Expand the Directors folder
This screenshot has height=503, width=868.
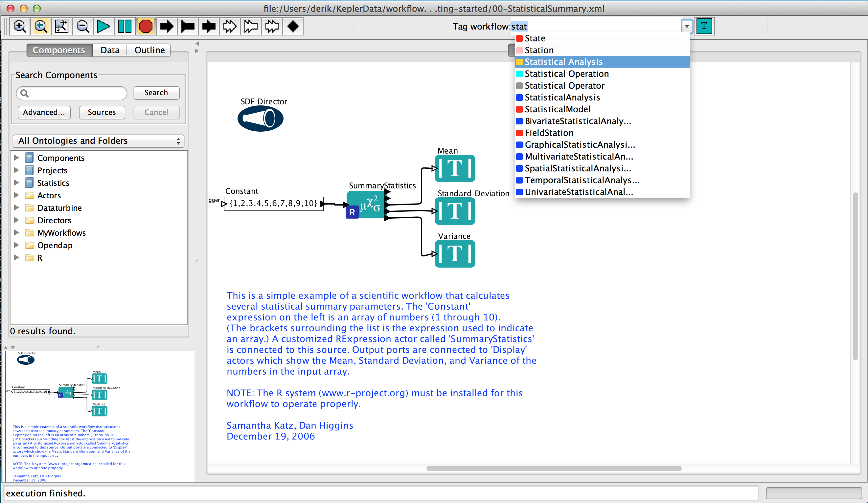(16, 220)
